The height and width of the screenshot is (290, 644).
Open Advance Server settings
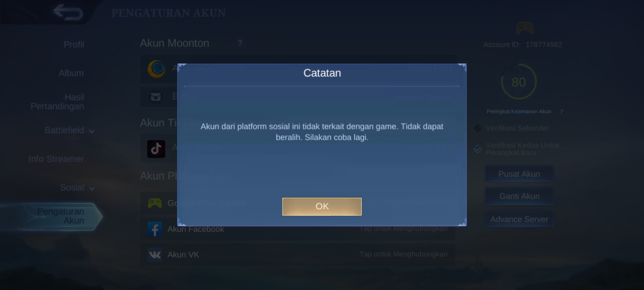[x=519, y=219]
